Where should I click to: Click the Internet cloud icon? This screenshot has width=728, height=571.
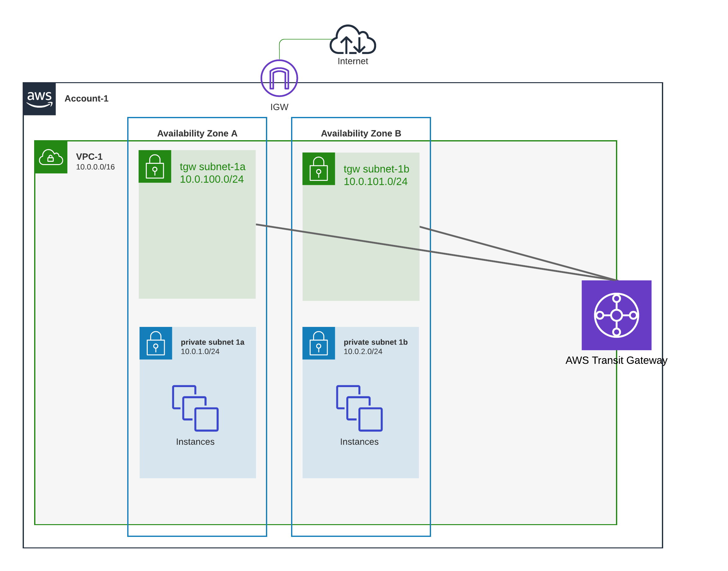click(x=353, y=39)
